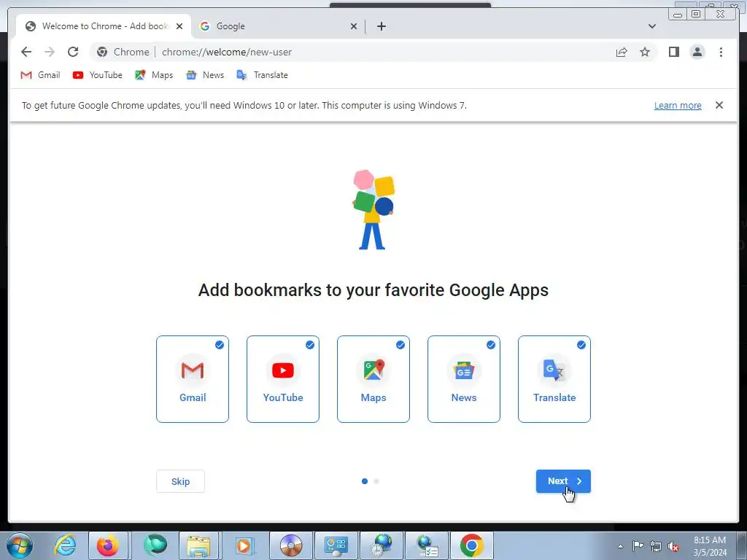Open Gmail bookmark in bookmarks bar
This screenshot has height=560, width=747.
point(41,75)
